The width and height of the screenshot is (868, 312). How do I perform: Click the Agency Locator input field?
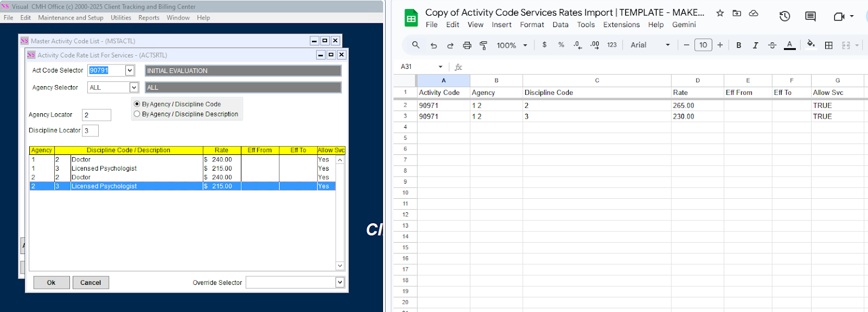coord(97,115)
